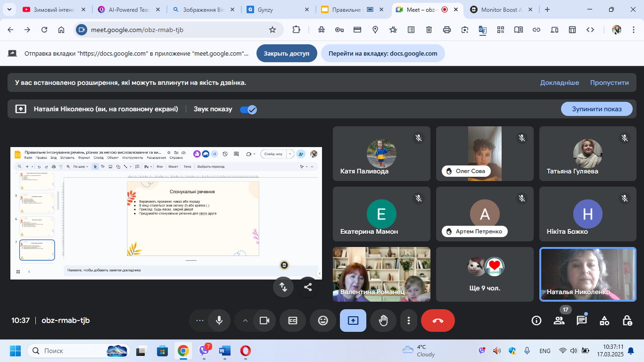Click the location pin icon in toolbar
Viewport: 644px width, 362px height.
coord(375,30)
